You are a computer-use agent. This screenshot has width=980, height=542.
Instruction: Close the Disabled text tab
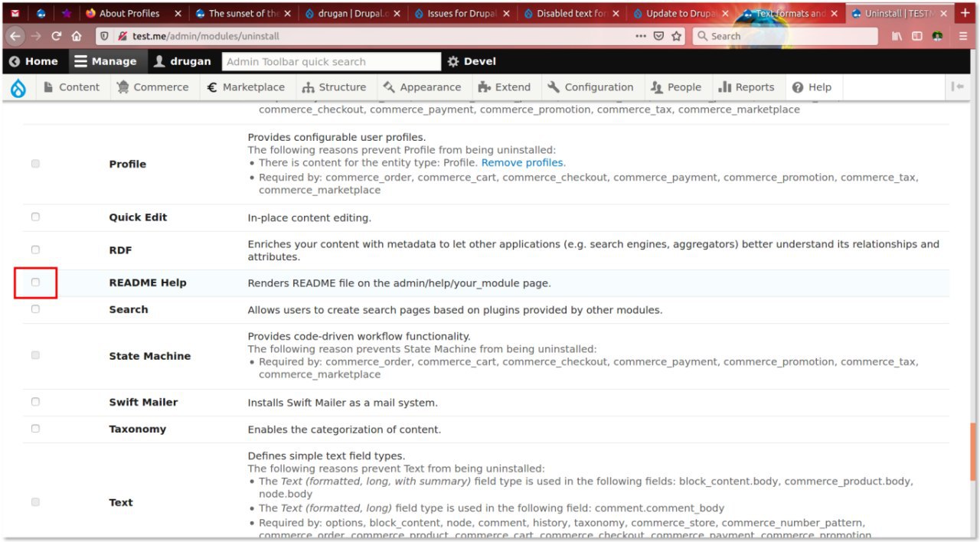616,14
